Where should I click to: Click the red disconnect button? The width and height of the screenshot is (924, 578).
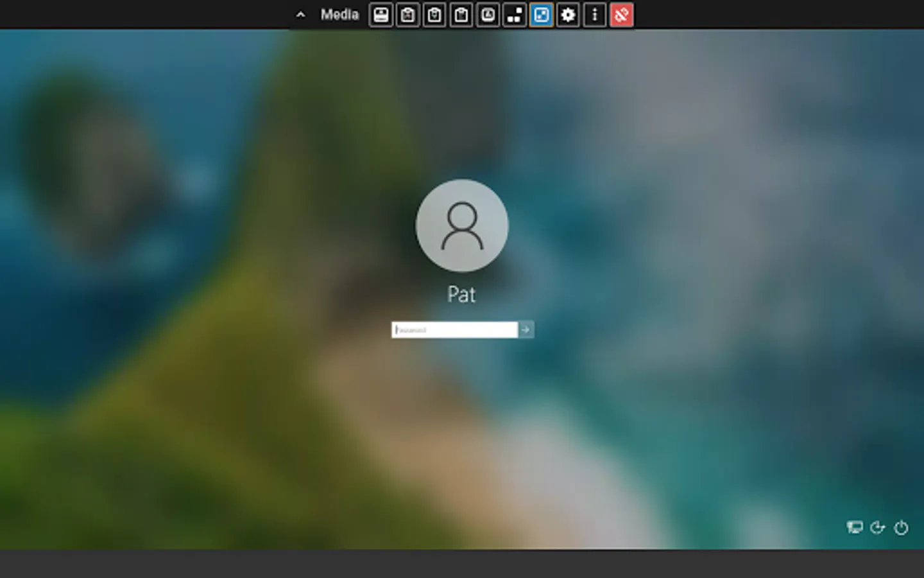pyautogui.click(x=622, y=15)
